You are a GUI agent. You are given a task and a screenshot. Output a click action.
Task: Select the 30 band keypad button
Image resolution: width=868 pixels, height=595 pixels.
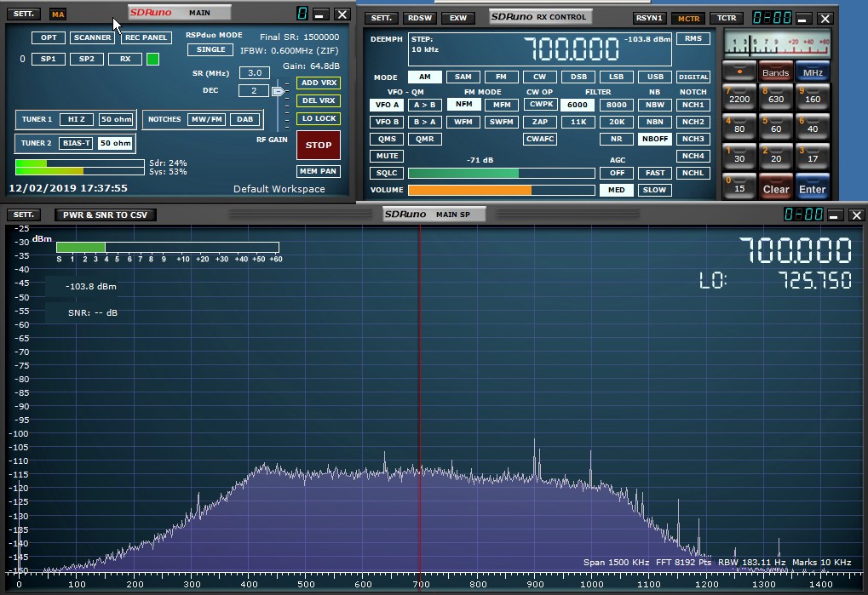point(739,157)
